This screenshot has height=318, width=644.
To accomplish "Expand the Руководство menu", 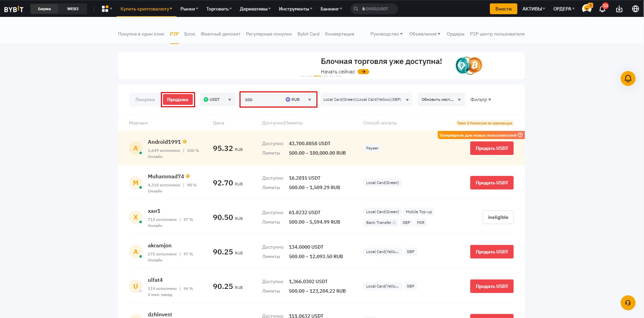I will [x=387, y=34].
